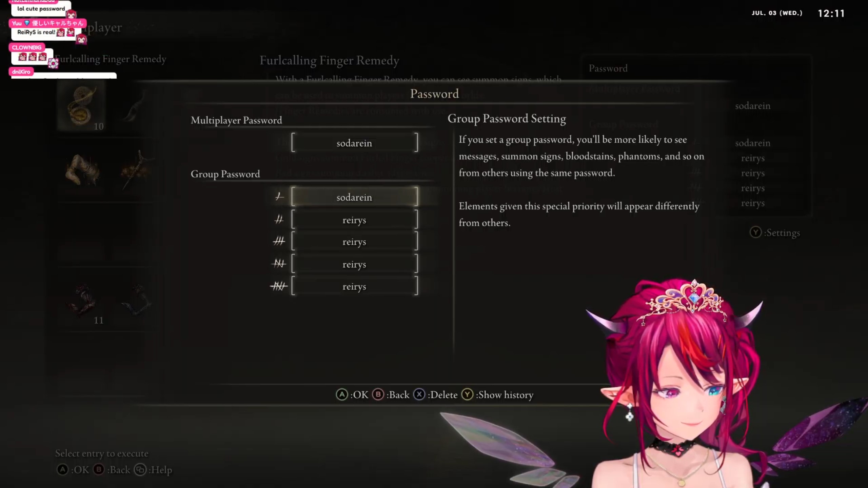Click the item thumbnail with quantity 10
868x488 pixels.
(x=81, y=106)
